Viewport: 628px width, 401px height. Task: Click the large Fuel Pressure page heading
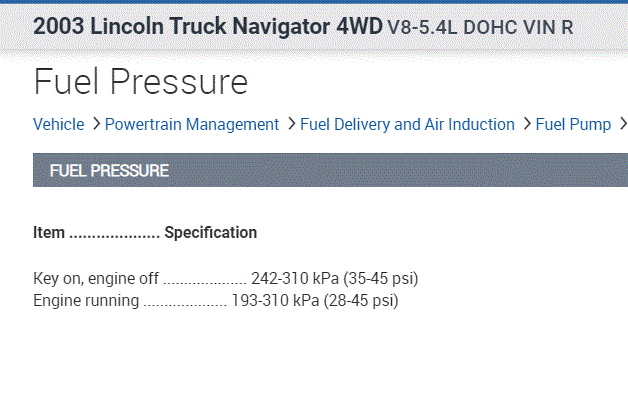(140, 82)
